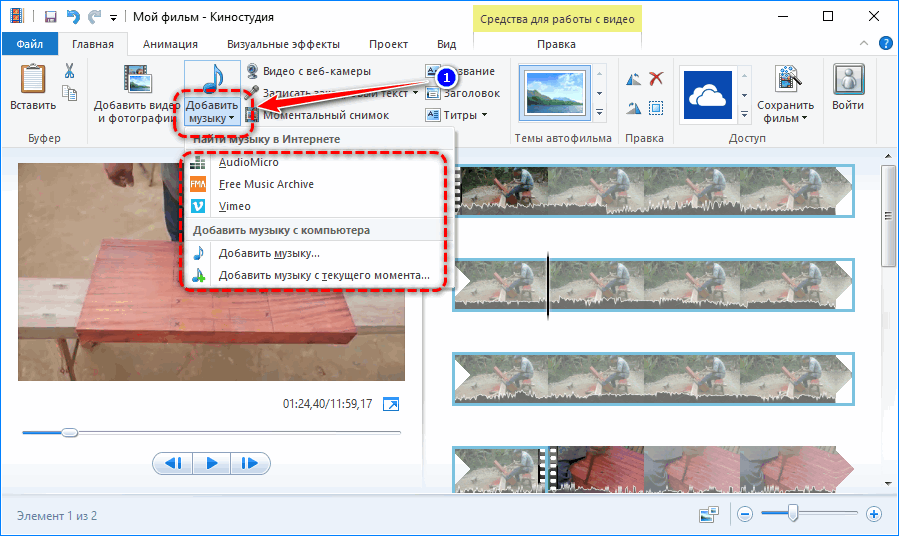The width and height of the screenshot is (899, 536).
Task: Click the next frame button
Action: tap(250, 463)
